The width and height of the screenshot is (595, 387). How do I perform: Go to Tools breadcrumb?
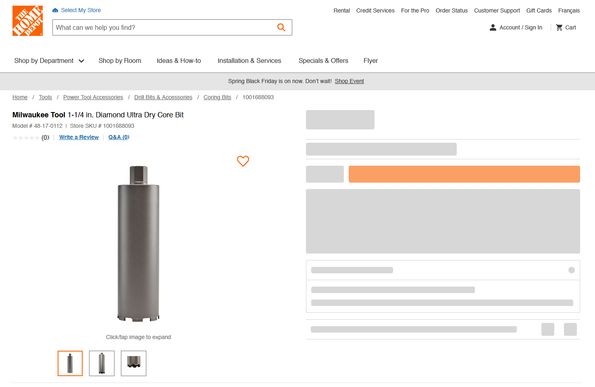pos(45,98)
